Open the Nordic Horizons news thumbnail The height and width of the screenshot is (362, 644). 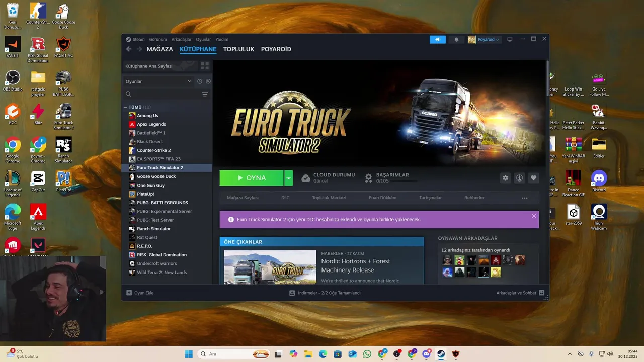tap(270, 267)
